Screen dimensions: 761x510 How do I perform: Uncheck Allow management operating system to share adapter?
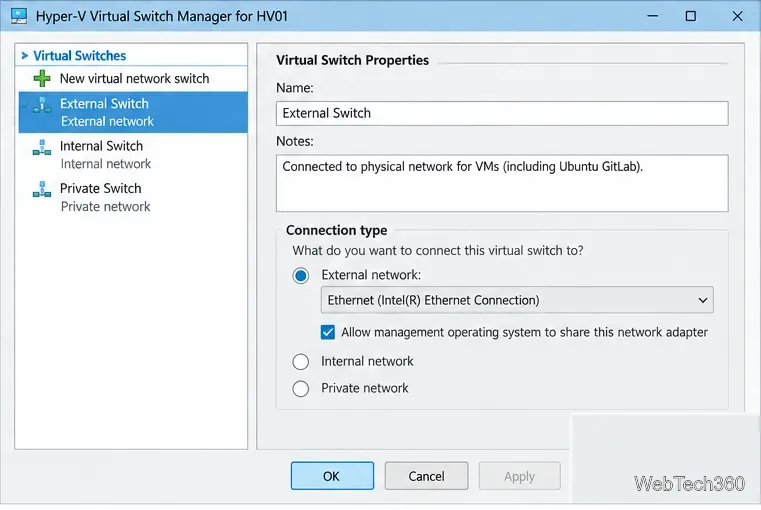pos(328,332)
